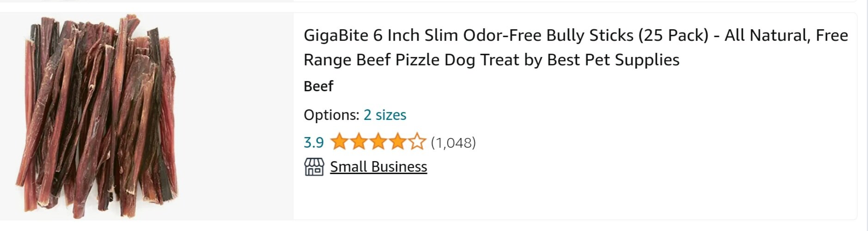The image size is (868, 231).
Task: Click the 3.9 rating number
Action: [x=313, y=143]
